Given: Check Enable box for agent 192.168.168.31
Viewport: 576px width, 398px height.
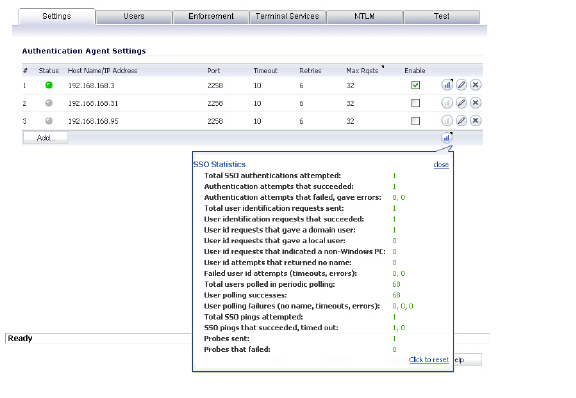Looking at the screenshot, I should [x=415, y=103].
